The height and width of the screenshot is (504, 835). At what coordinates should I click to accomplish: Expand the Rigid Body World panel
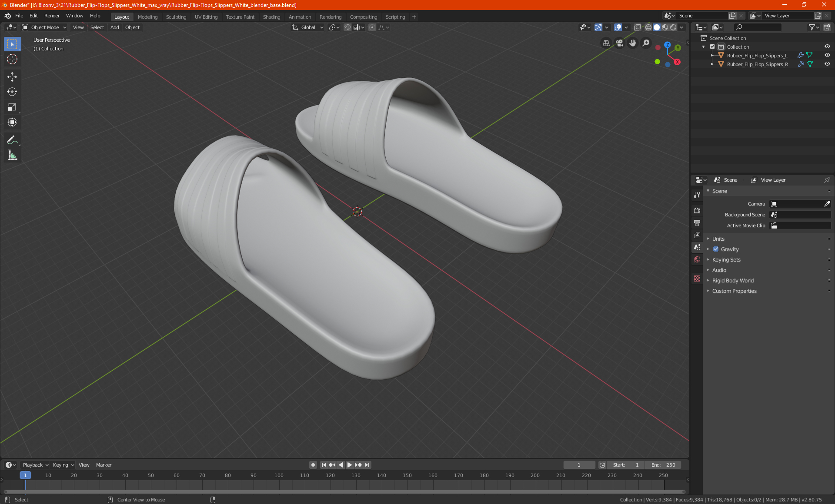733,280
